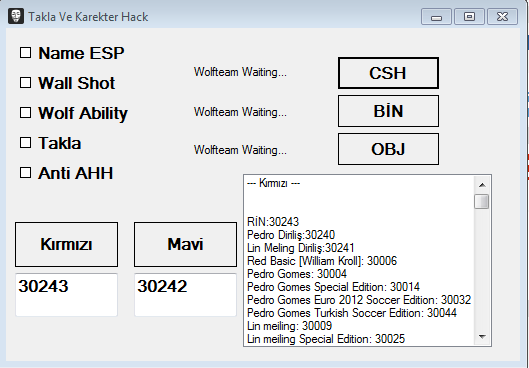Tick the Anti AHH checkbox
Screen dimensions: 529x368
[26, 173]
